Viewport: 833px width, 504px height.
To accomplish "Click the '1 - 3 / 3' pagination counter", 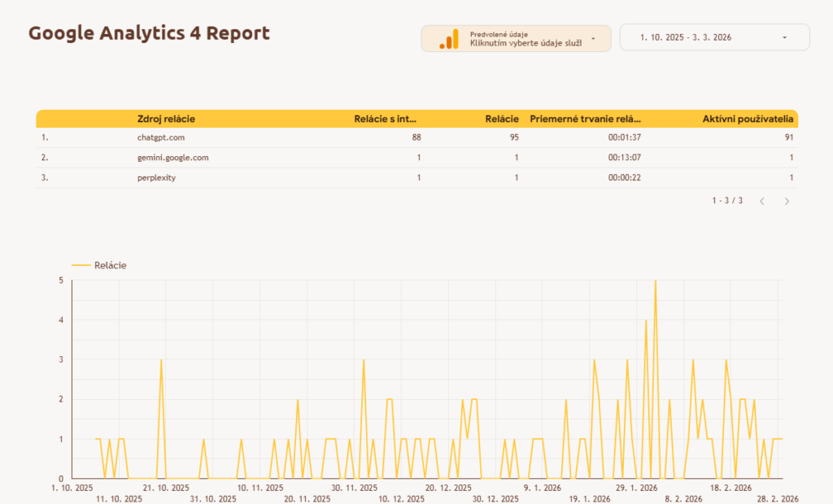I will click(x=727, y=201).
